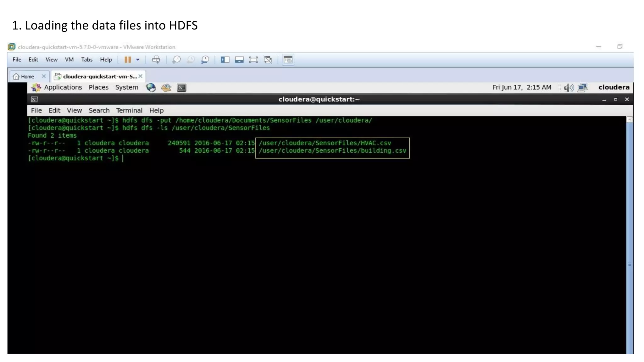Close the Home tab
Image resolution: width=644 pixels, height=362 pixels.
click(44, 76)
